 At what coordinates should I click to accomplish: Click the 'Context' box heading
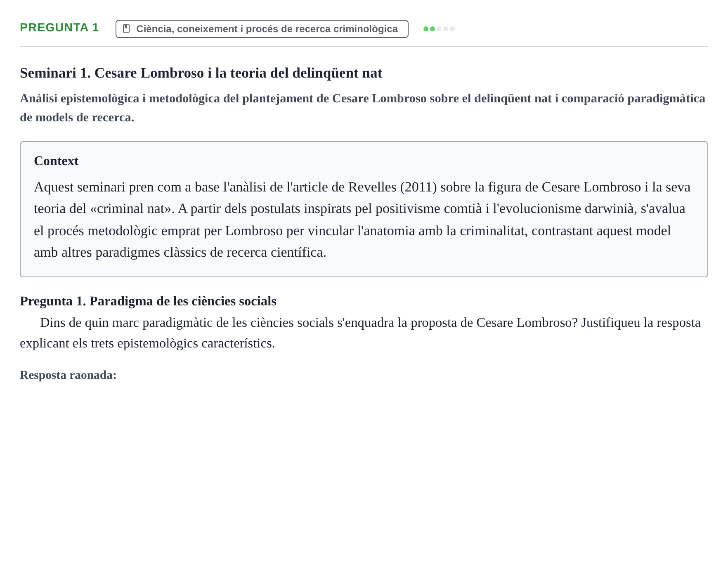point(56,161)
